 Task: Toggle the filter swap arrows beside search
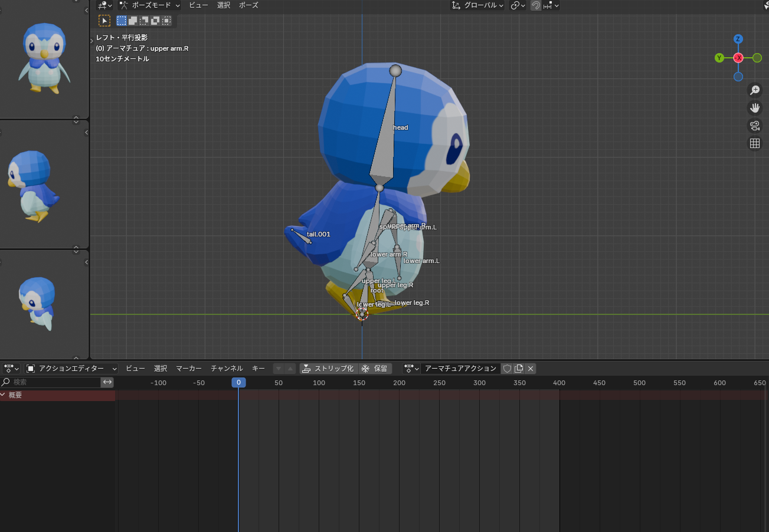(x=107, y=382)
